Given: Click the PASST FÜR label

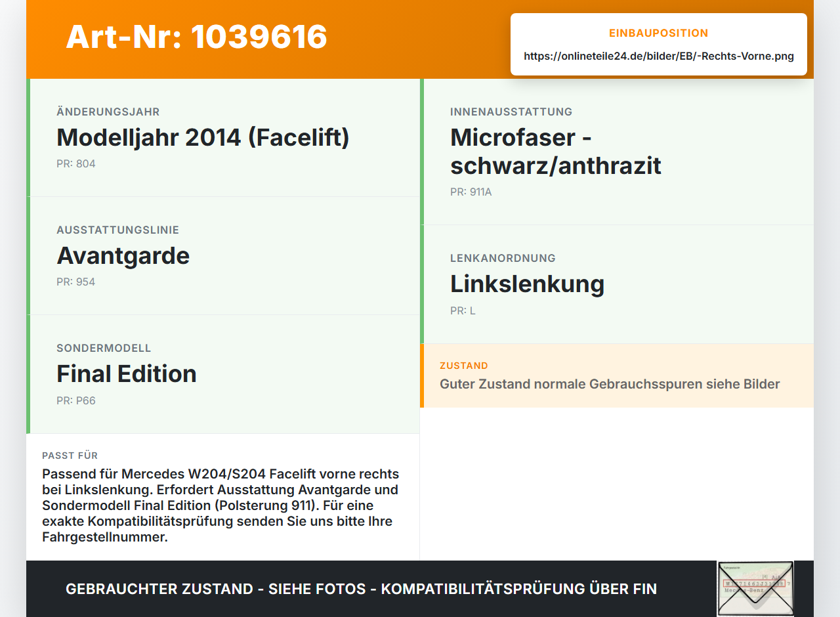Looking at the screenshot, I should pyautogui.click(x=70, y=456).
